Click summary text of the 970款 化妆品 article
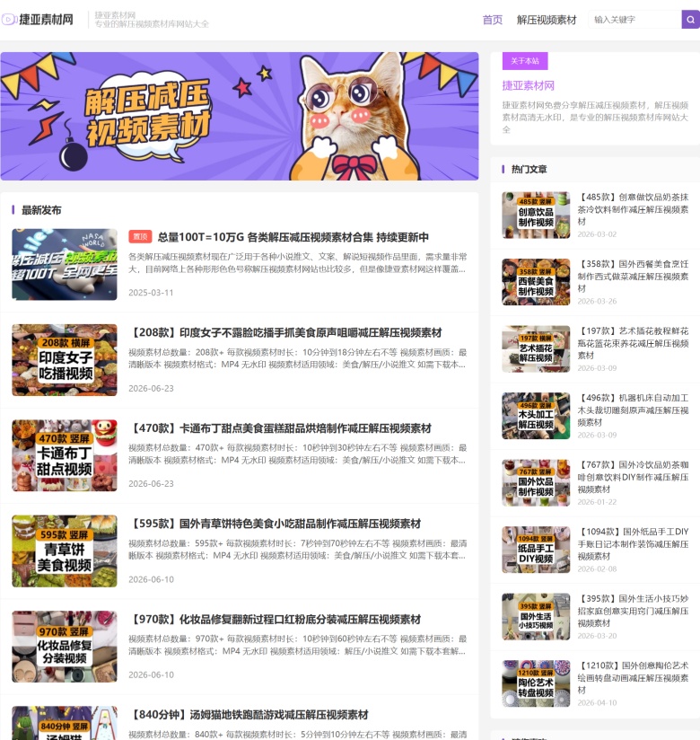The height and width of the screenshot is (740, 700). (x=298, y=645)
